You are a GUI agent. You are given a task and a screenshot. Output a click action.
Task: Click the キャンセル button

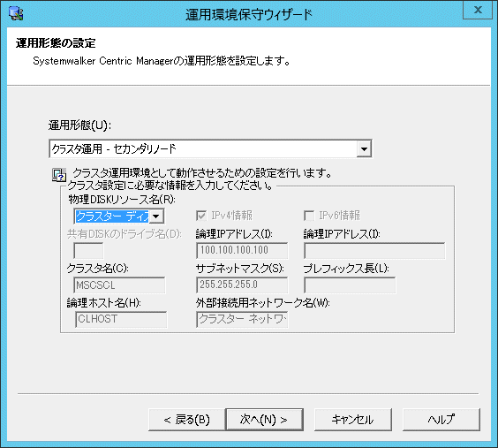click(x=353, y=420)
